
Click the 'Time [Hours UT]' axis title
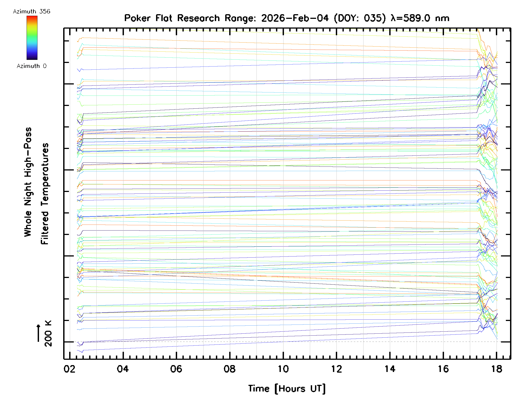287,389
